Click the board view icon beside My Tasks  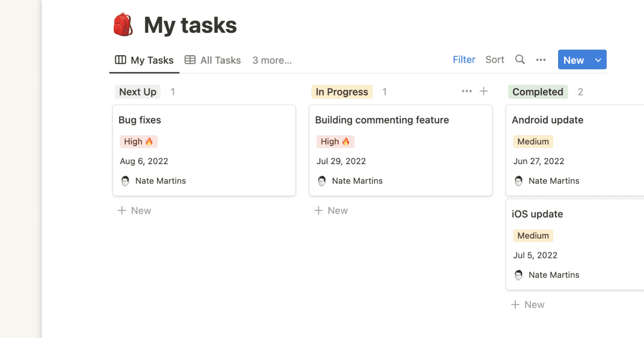(x=119, y=60)
